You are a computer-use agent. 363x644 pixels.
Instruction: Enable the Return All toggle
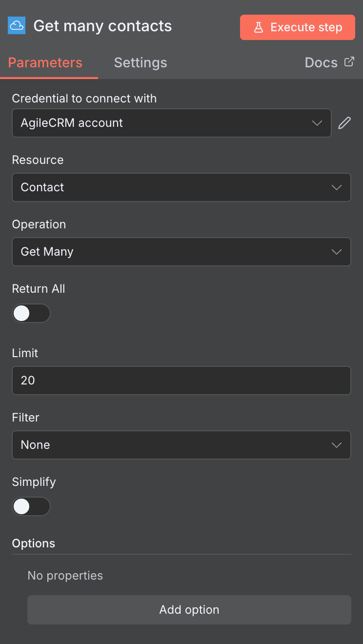pos(31,313)
